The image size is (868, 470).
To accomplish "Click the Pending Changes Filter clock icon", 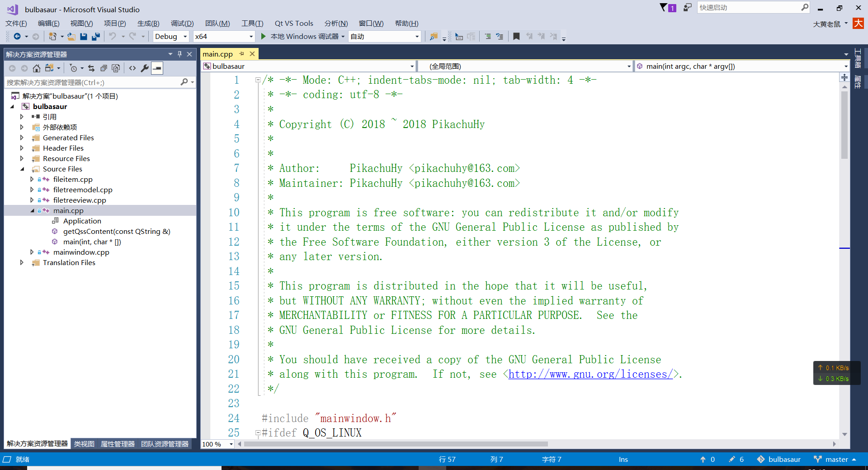I will click(x=73, y=68).
